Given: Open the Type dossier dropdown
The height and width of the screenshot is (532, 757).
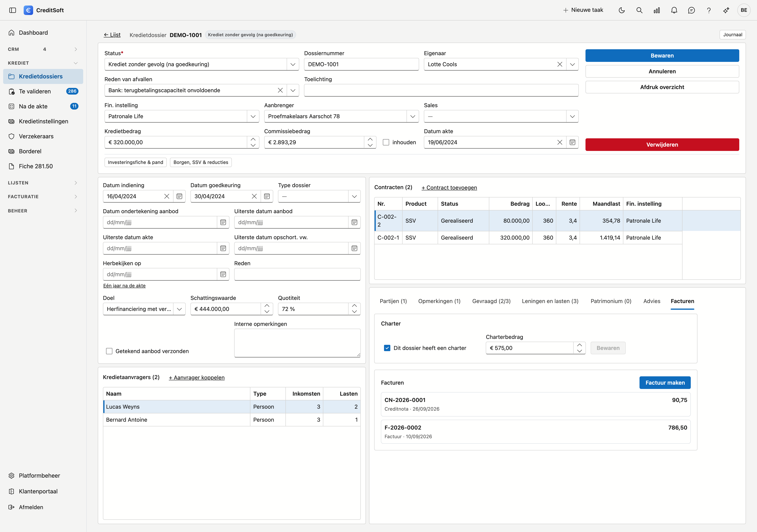Looking at the screenshot, I should [354, 196].
